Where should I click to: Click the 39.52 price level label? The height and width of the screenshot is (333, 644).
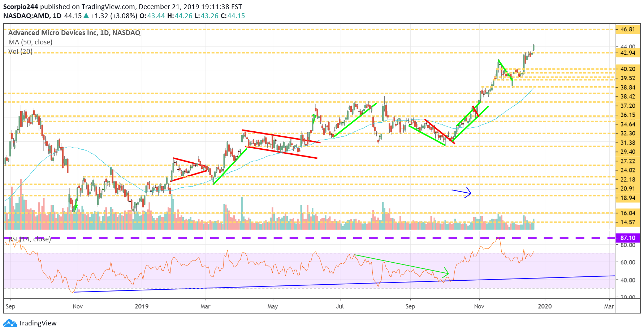pos(628,78)
